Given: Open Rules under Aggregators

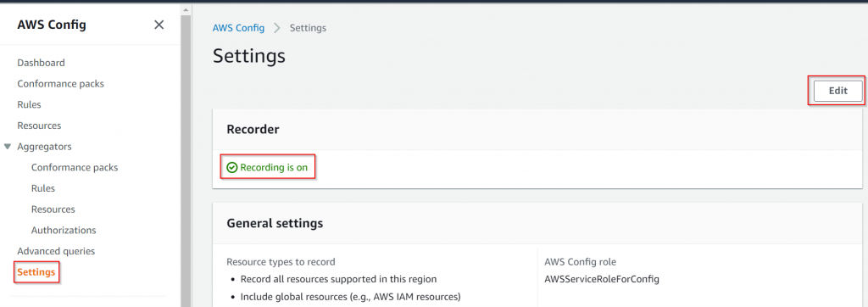Looking at the screenshot, I should point(43,188).
